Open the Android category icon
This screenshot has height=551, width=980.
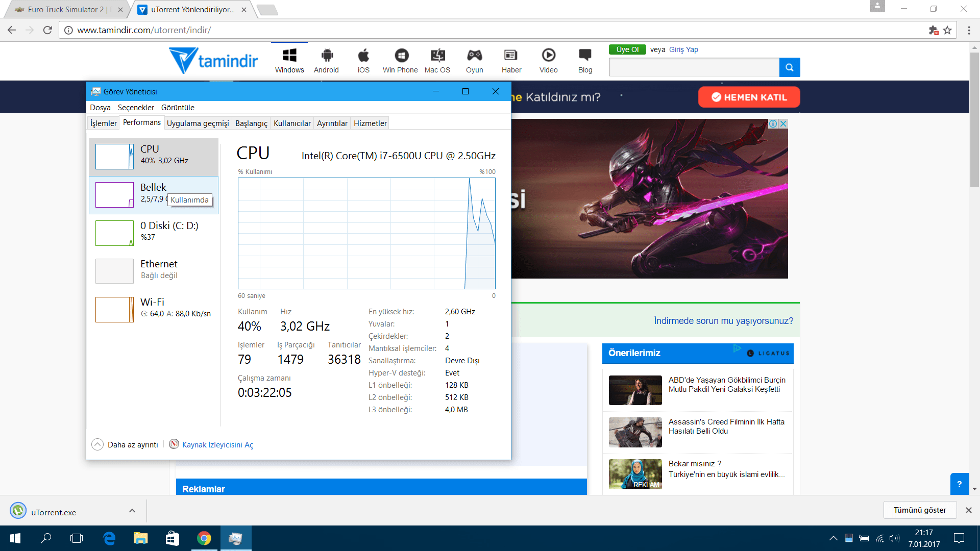[327, 56]
